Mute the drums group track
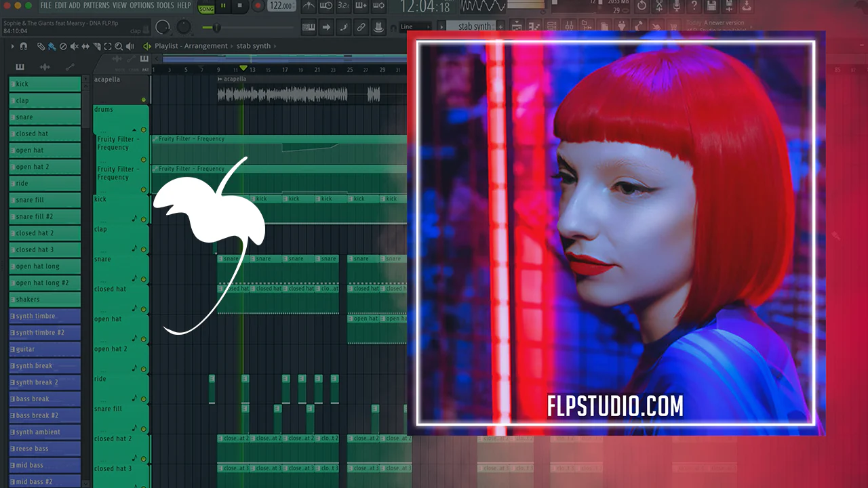The width and height of the screenshot is (868, 488). [144, 129]
